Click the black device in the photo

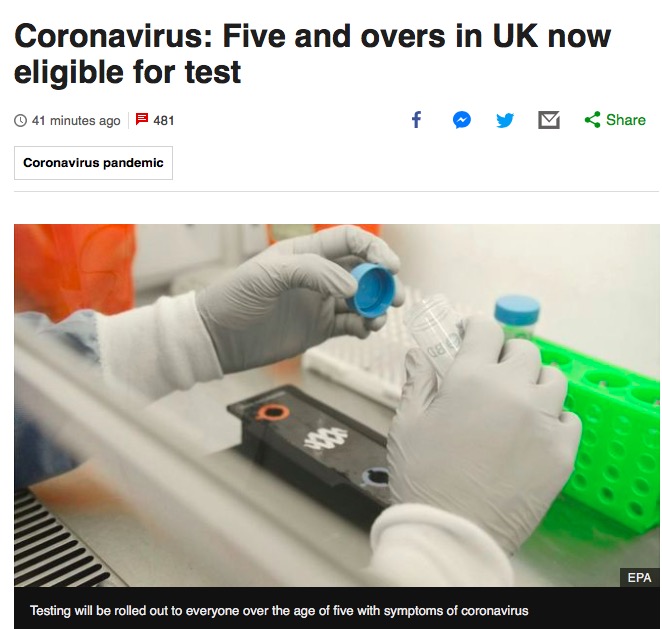[x=312, y=447]
